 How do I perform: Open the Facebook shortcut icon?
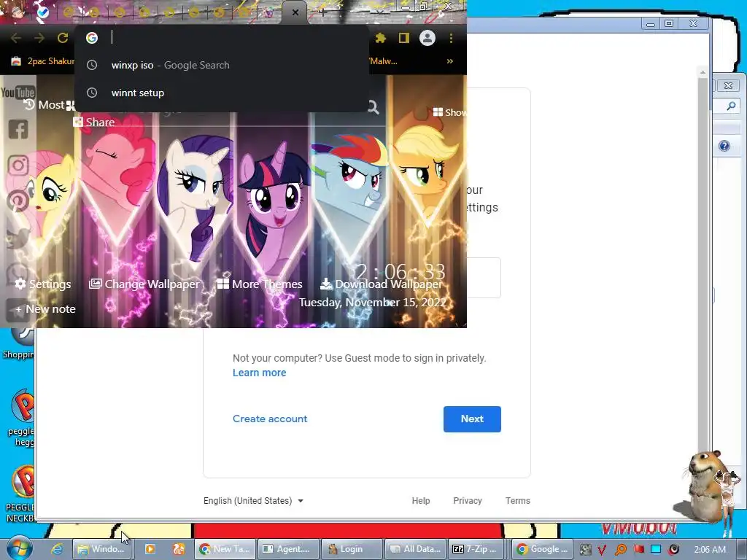[18, 129]
